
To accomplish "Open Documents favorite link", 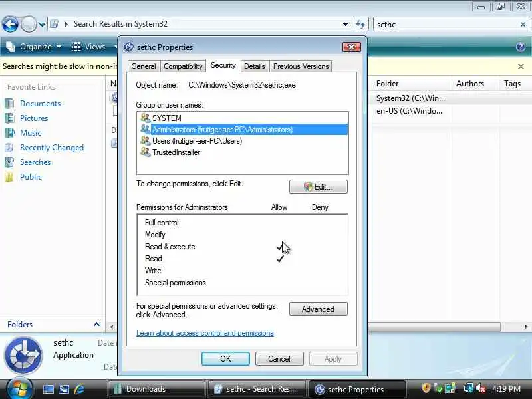I will click(x=40, y=104).
